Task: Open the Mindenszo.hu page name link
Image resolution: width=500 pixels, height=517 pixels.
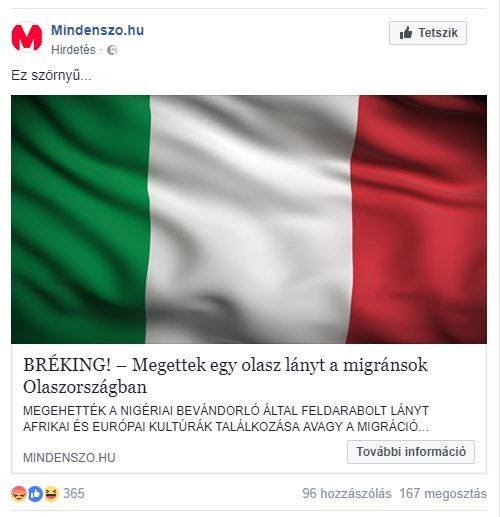Action: (x=97, y=30)
